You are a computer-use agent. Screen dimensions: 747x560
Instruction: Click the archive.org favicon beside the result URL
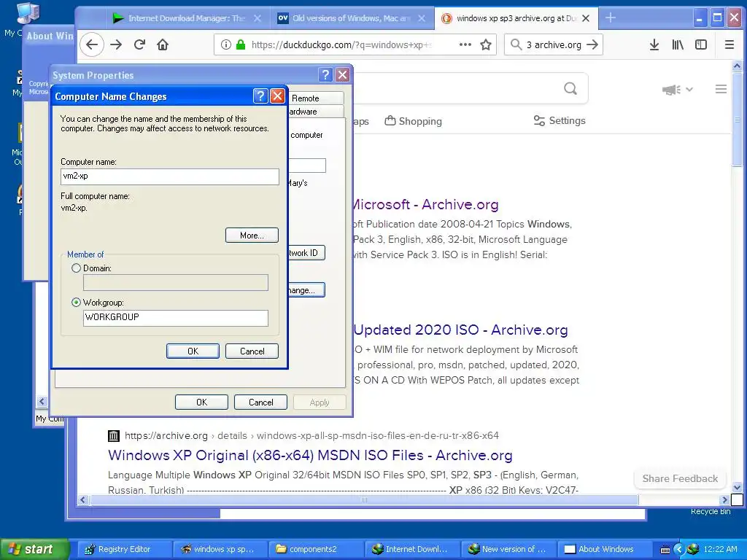[x=113, y=436]
